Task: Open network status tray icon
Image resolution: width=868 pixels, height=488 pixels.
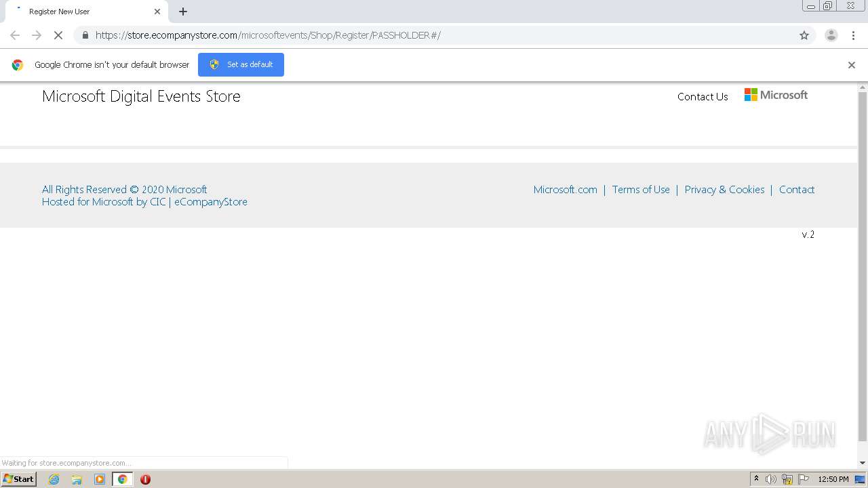Action: point(787,479)
